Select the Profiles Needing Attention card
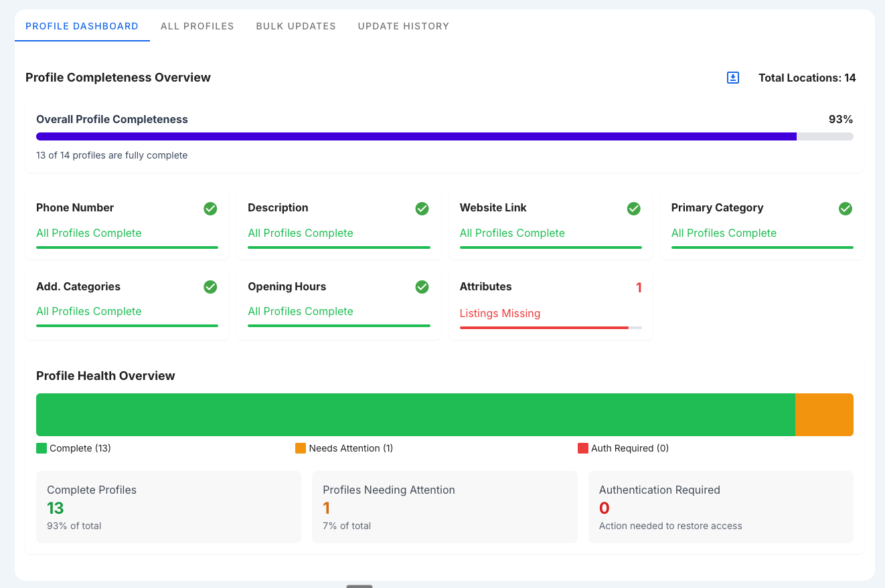 (445, 506)
